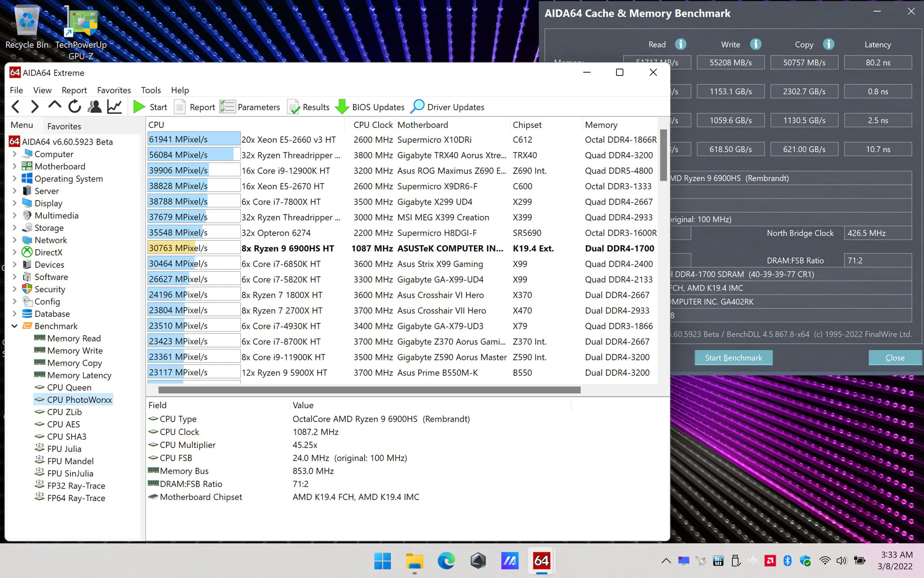Screen dimensions: 924x578
Task: Open benchmark Parameters
Action: tap(249, 107)
